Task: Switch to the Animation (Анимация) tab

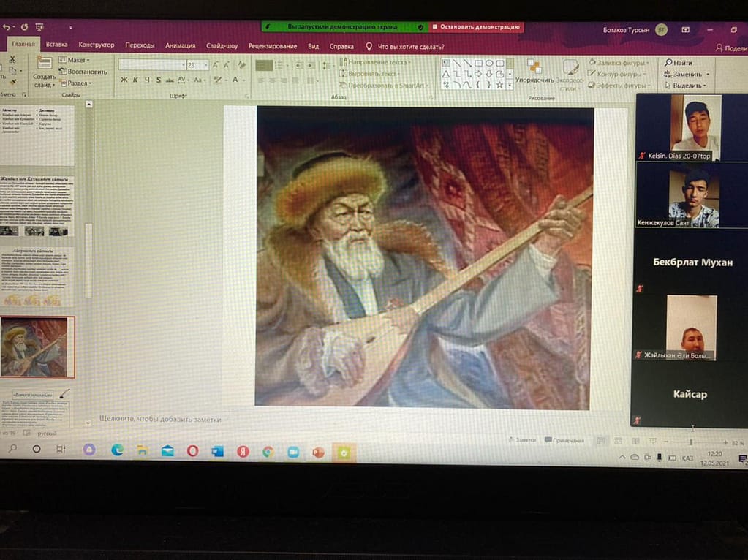Action: (x=180, y=45)
